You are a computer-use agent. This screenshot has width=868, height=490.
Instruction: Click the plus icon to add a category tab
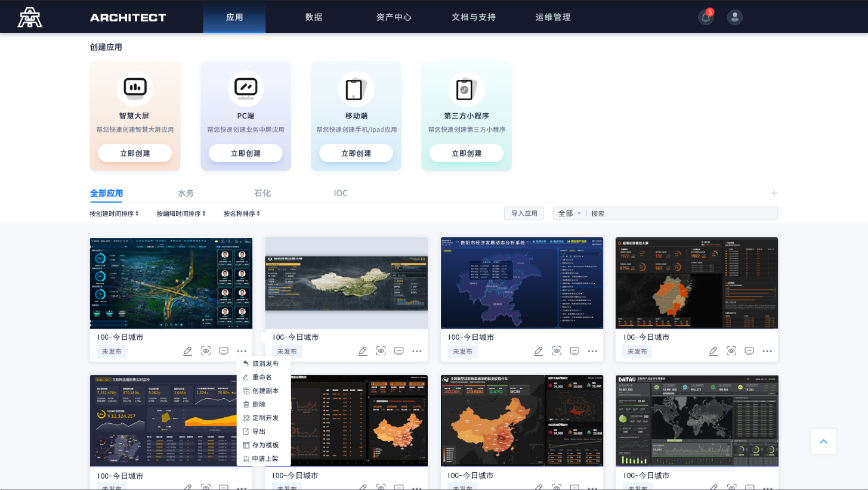coord(774,193)
